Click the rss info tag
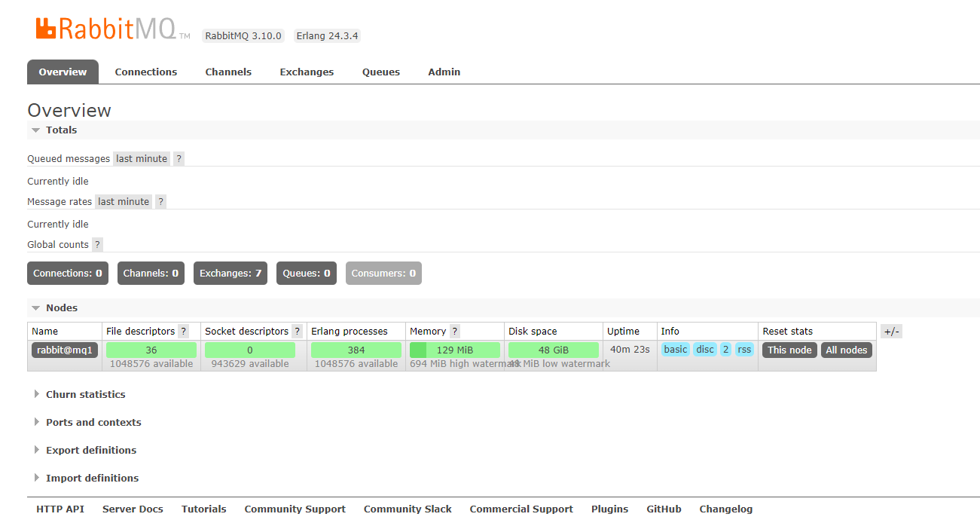 pos(744,350)
